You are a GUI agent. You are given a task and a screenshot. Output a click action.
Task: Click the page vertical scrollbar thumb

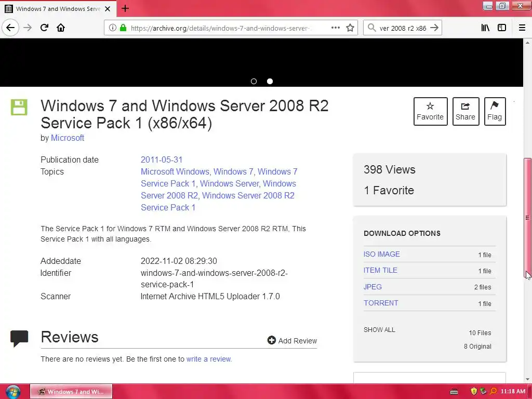click(x=527, y=217)
